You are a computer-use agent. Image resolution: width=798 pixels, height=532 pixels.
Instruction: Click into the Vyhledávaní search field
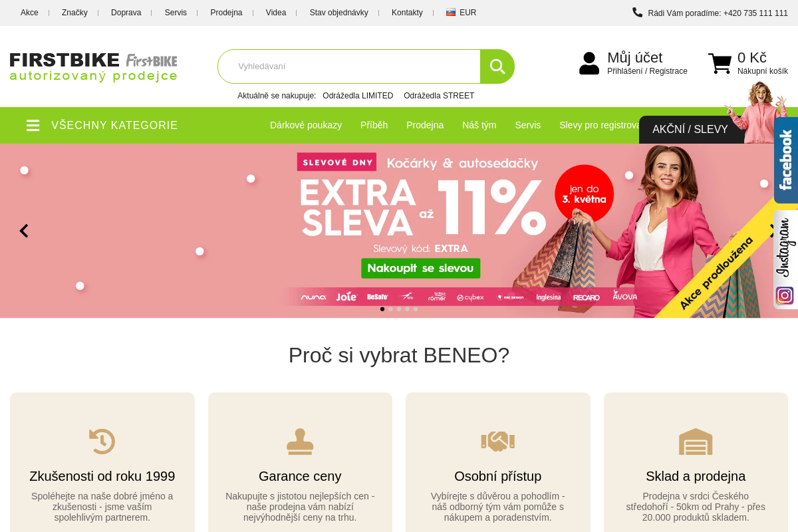(349, 66)
